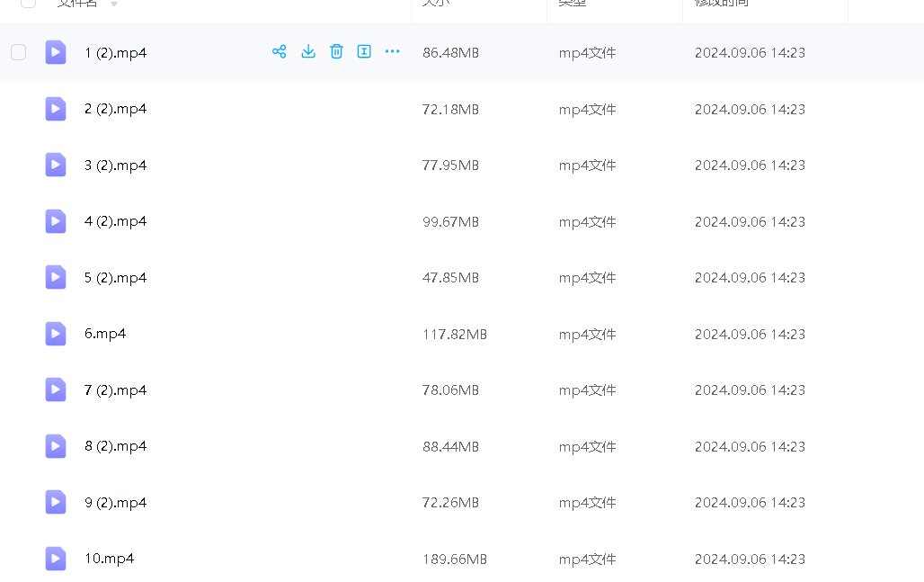Open more options for 1 (2).mp4
This screenshot has width=924, height=582.
click(x=392, y=51)
